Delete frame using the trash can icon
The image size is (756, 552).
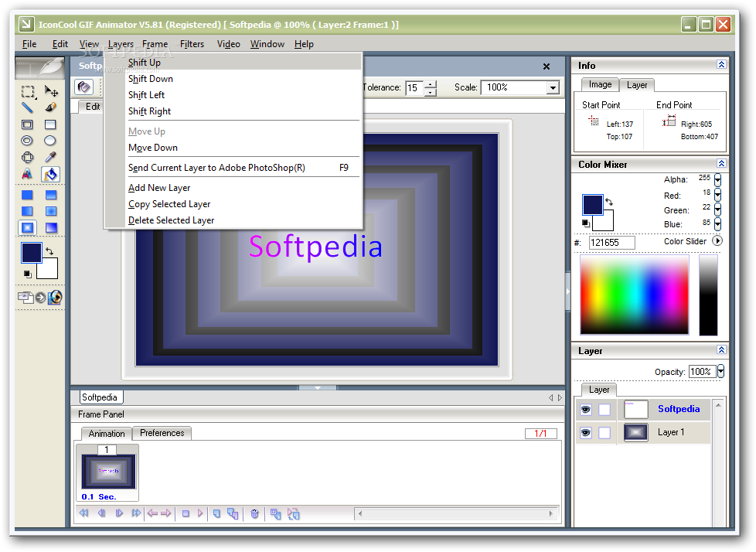tap(254, 514)
